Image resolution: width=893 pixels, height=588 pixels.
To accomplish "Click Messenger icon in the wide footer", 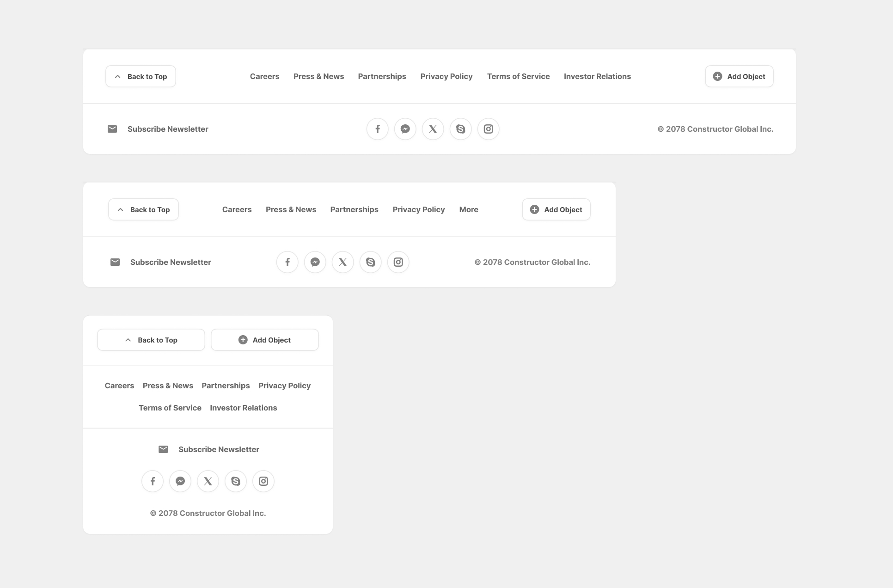I will coord(405,129).
